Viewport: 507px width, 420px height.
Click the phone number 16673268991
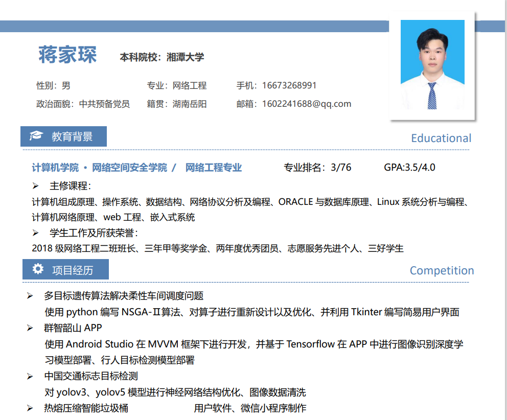tap(289, 85)
